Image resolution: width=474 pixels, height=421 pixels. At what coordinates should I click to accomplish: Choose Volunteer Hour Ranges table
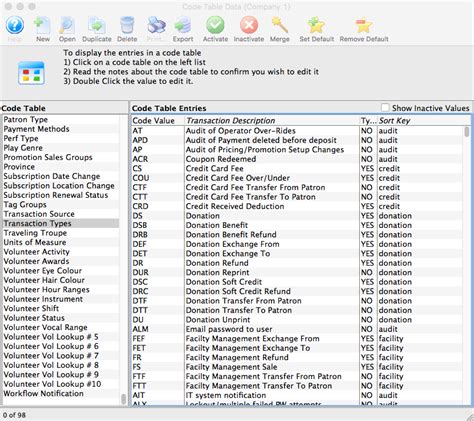[x=61, y=289]
